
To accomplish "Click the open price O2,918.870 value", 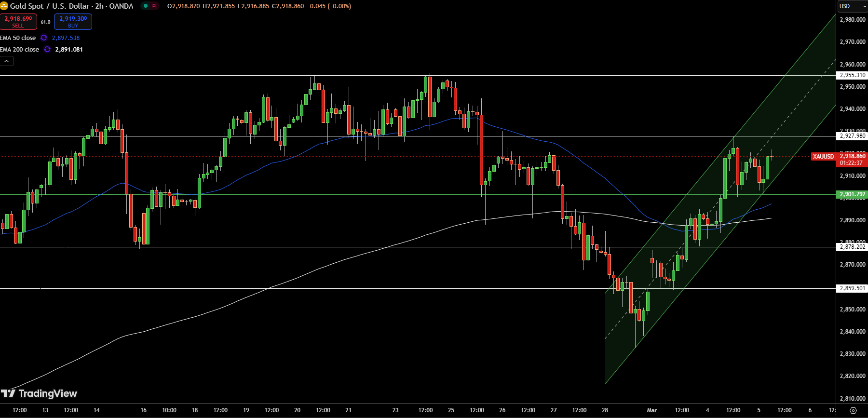I will coord(183,6).
